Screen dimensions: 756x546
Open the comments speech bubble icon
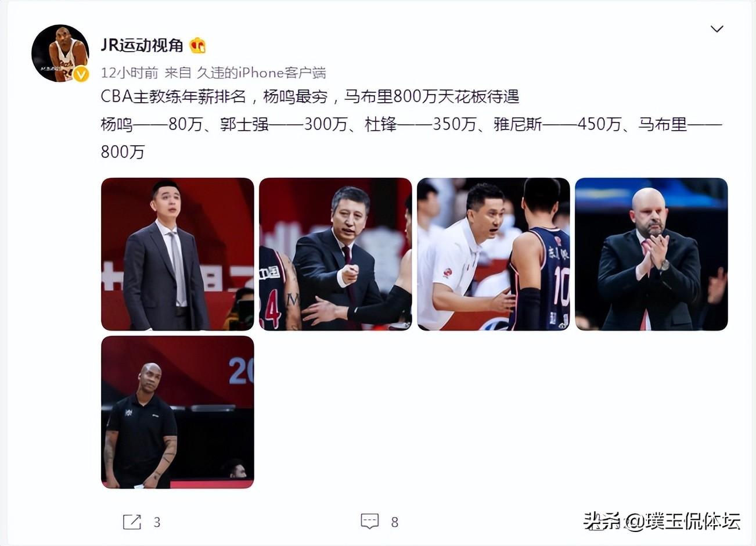[370, 522]
